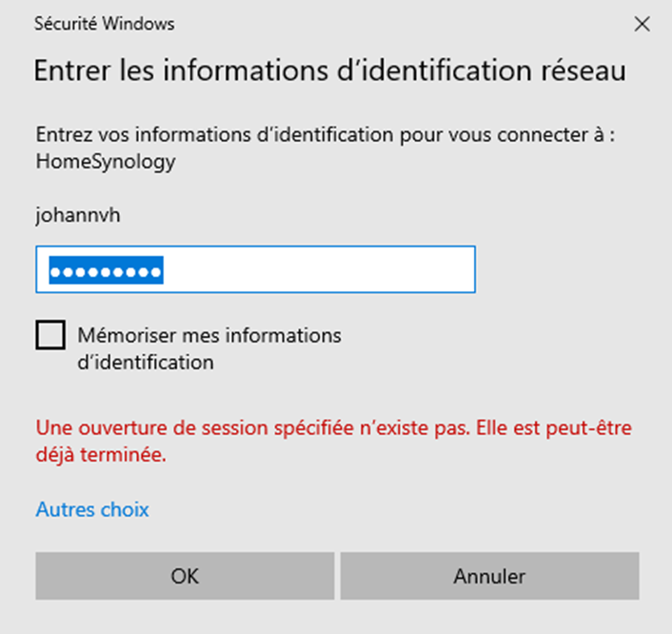Click the highlighted masked password dots
The width and height of the screenshot is (672, 634).
pyautogui.click(x=106, y=271)
